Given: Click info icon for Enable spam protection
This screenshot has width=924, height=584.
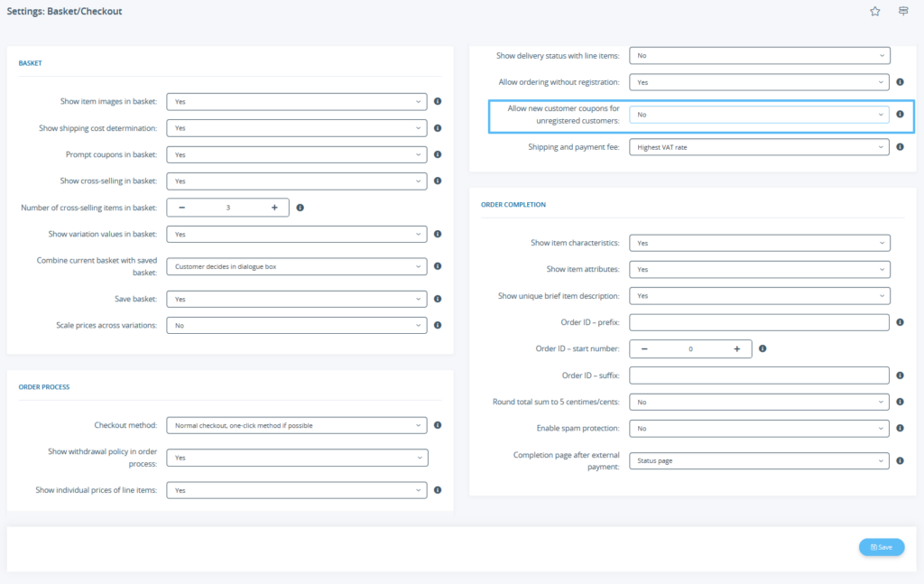Looking at the screenshot, I should tap(900, 428).
